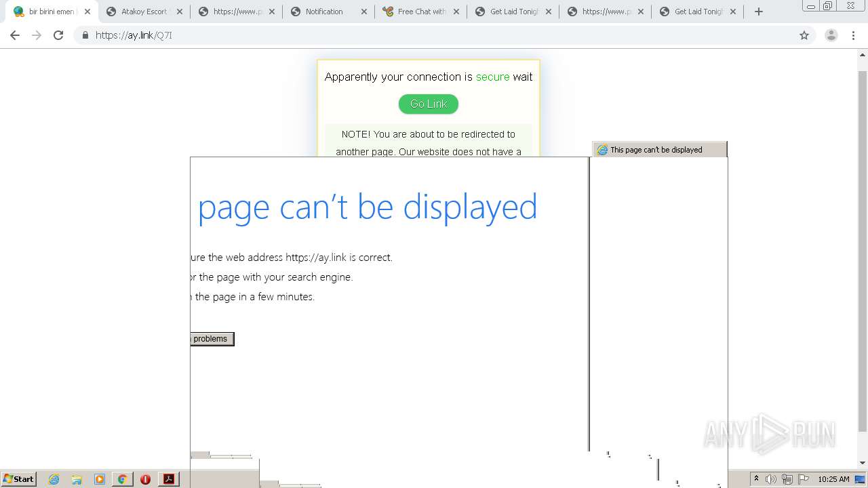Show hidden tray icons

756,479
